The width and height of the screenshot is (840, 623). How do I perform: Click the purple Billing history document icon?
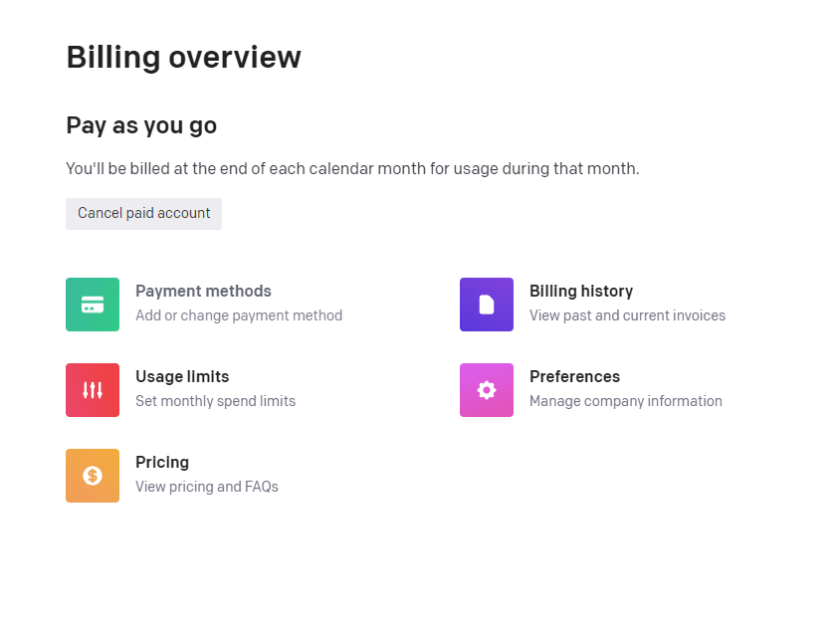(486, 304)
